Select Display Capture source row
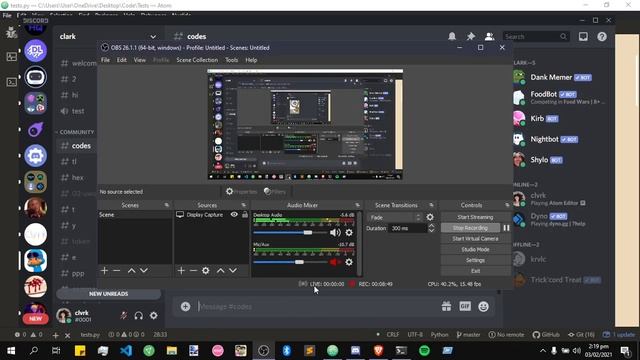The image size is (640, 360). [211, 215]
